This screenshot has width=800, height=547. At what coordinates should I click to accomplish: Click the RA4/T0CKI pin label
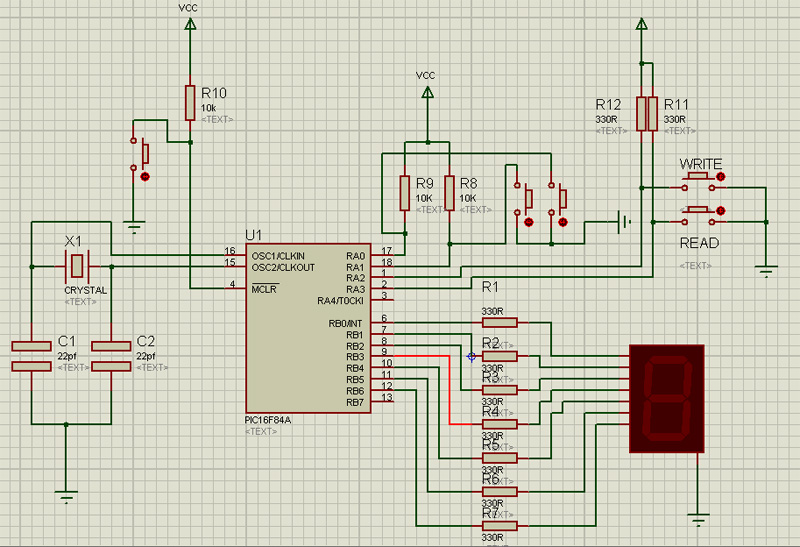pyautogui.click(x=340, y=301)
